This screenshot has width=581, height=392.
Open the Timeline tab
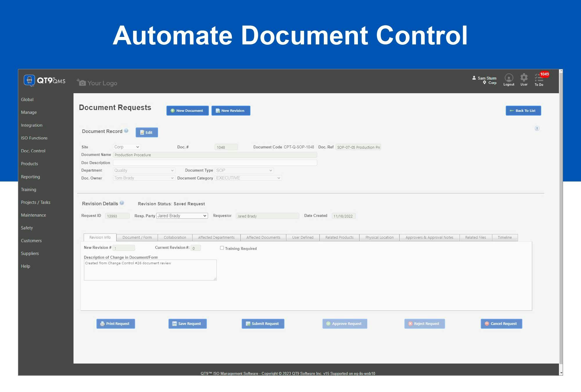pyautogui.click(x=505, y=238)
